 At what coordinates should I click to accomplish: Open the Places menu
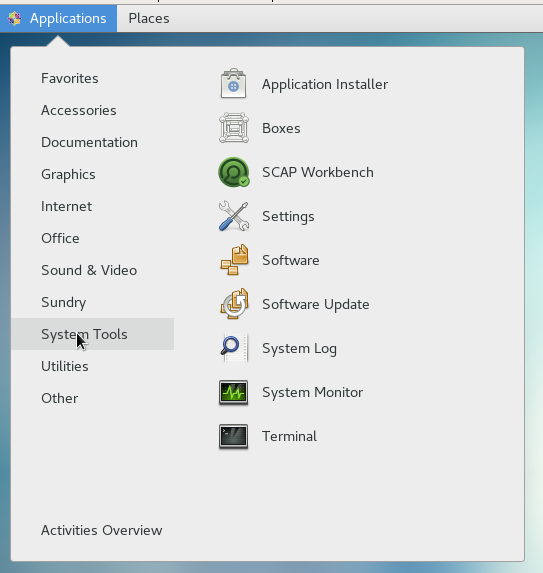point(149,18)
